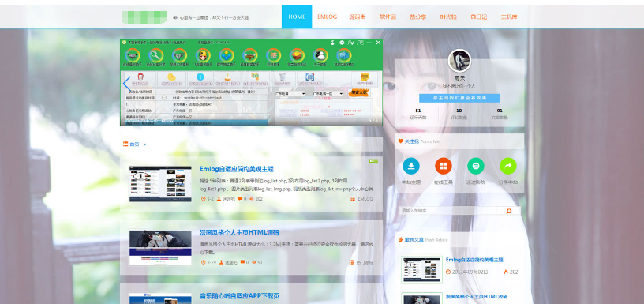Screen dimensions: 644x304
Task: Click the flame icon beside 202 in the sidebar
Action: coord(506,272)
